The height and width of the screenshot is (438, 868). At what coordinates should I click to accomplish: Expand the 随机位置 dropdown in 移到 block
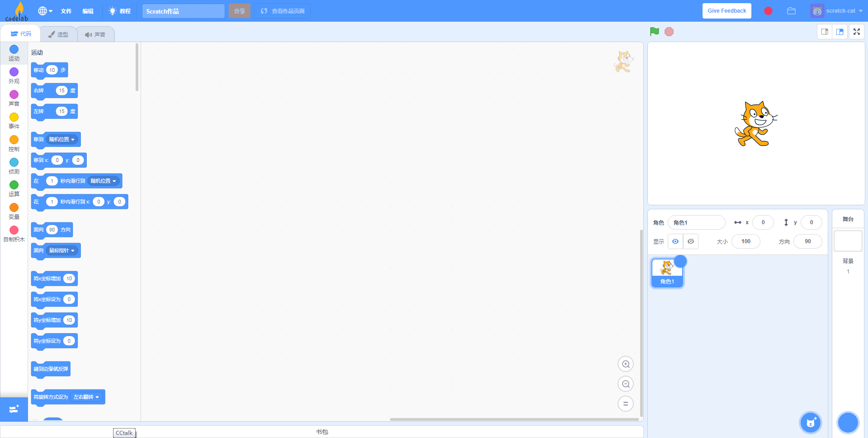[62, 140]
